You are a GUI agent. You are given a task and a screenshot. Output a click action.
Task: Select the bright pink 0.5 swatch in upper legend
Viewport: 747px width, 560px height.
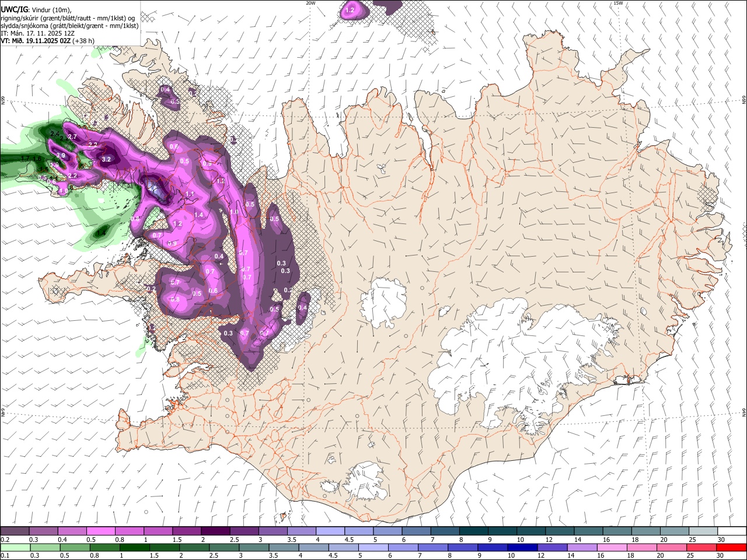coord(100,531)
